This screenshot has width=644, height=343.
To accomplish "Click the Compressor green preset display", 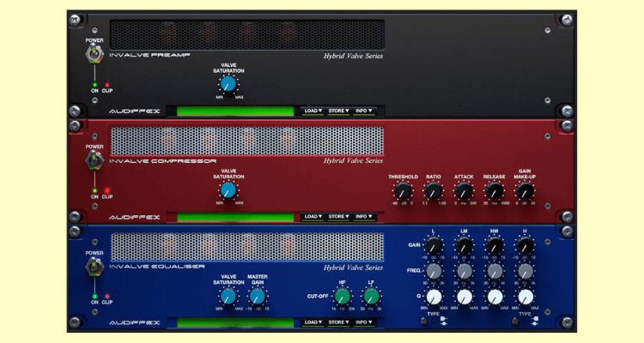I will pyautogui.click(x=235, y=217).
